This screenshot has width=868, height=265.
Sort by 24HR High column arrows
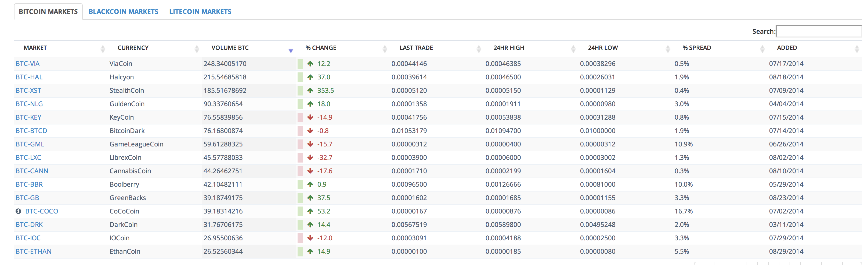[x=573, y=49]
